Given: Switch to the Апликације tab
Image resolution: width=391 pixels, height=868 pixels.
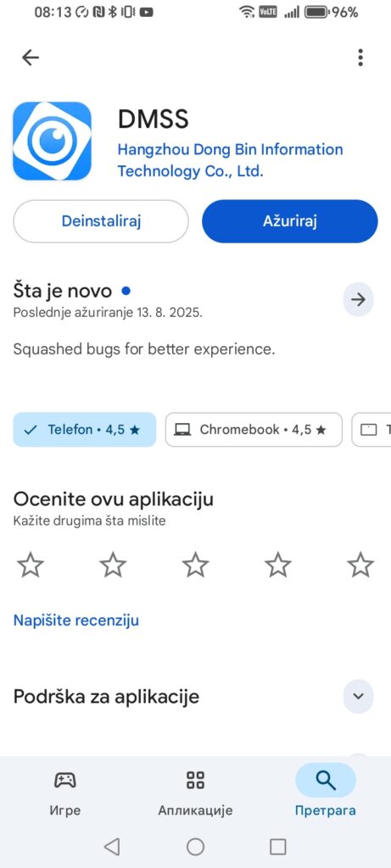Looking at the screenshot, I should tap(195, 793).
